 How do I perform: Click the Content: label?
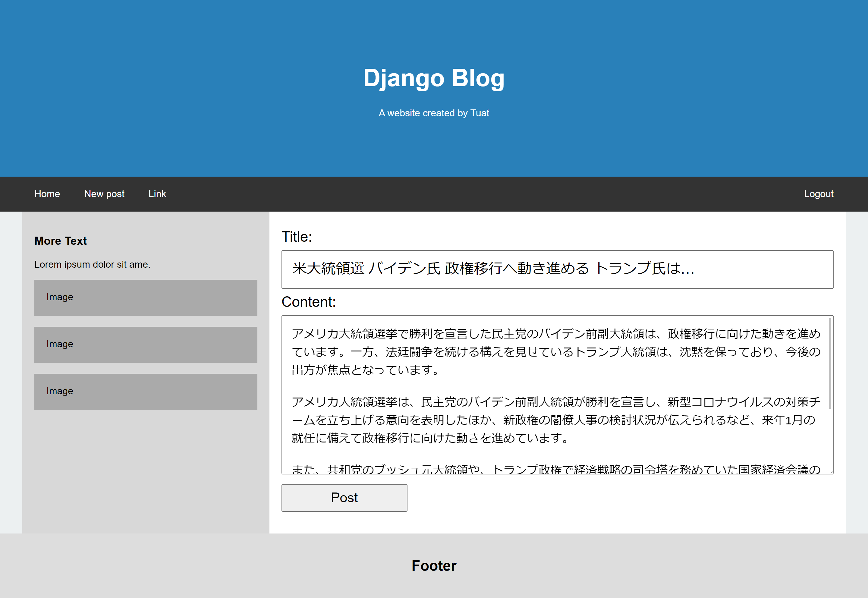coord(309,302)
